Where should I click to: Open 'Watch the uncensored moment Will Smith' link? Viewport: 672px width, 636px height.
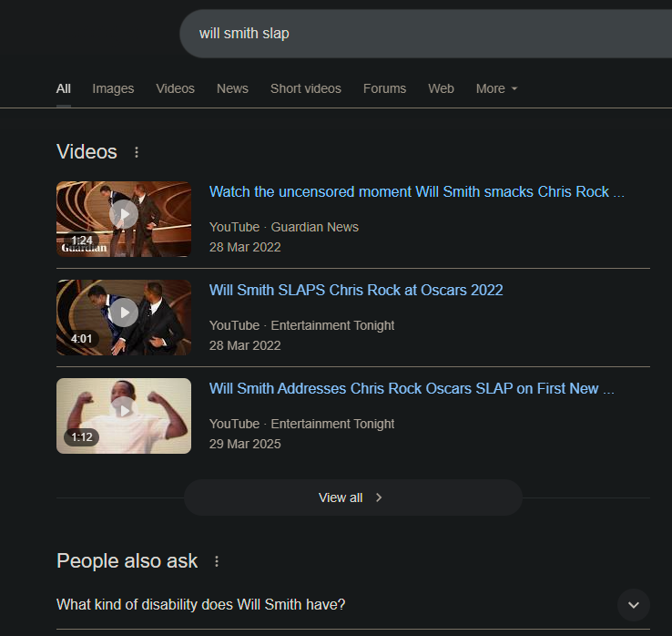click(416, 191)
